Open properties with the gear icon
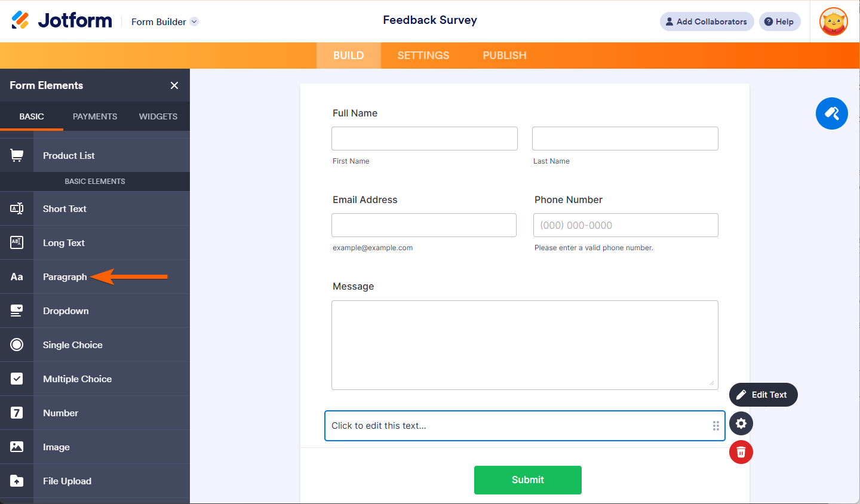Screen dimensions: 860x504 (741, 423)
